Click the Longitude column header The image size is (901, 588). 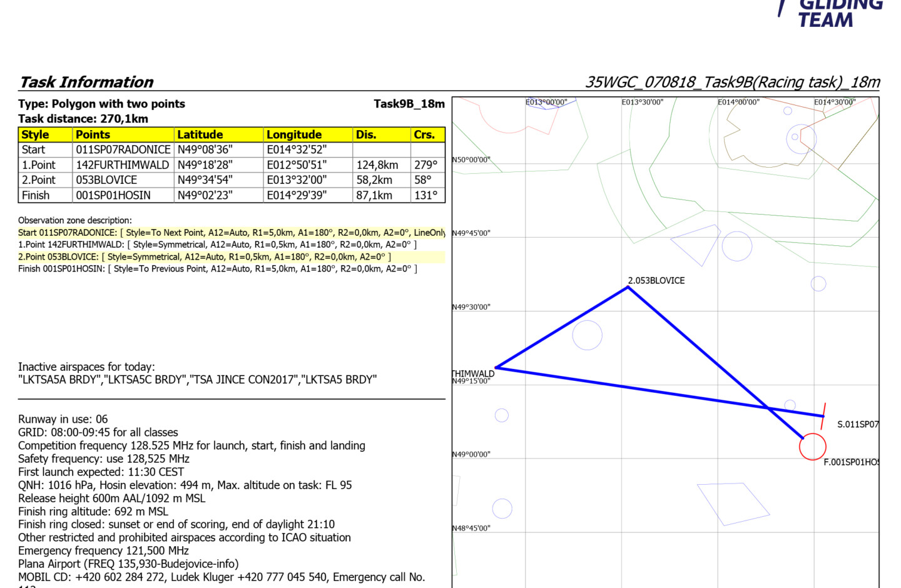(293, 134)
